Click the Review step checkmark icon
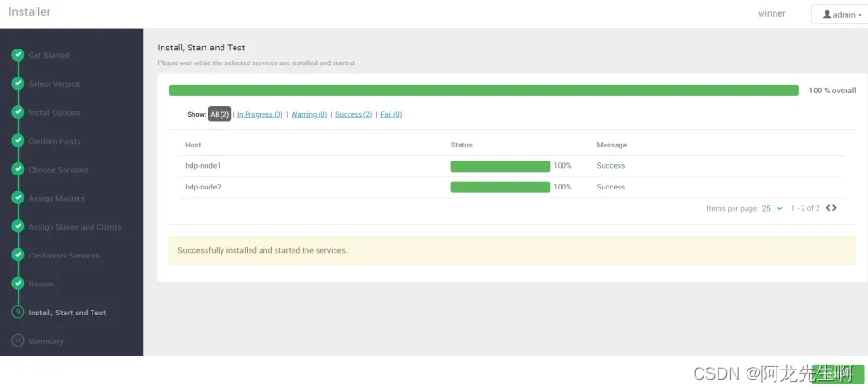 point(19,284)
